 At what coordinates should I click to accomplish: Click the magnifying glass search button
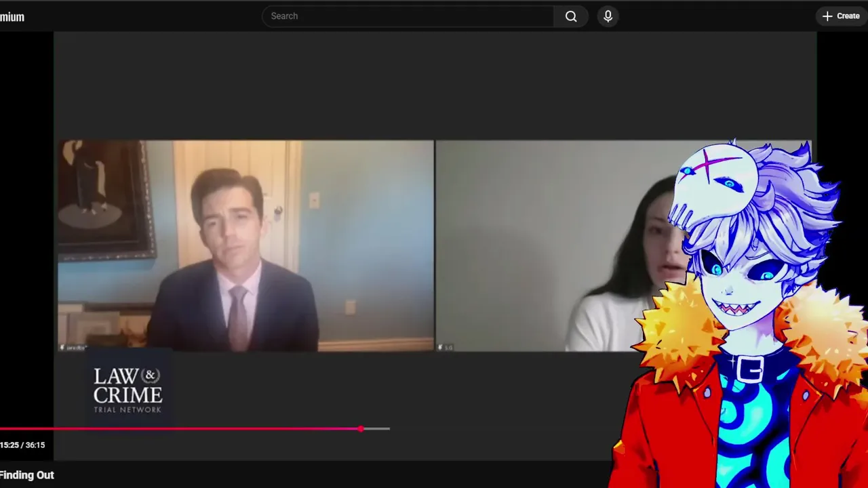click(x=571, y=16)
